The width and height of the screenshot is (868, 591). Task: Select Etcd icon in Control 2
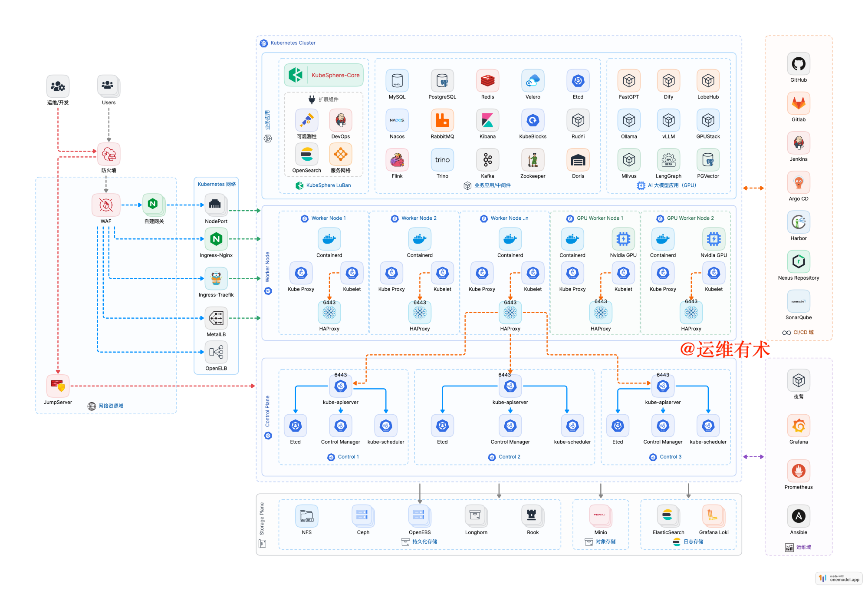click(442, 426)
